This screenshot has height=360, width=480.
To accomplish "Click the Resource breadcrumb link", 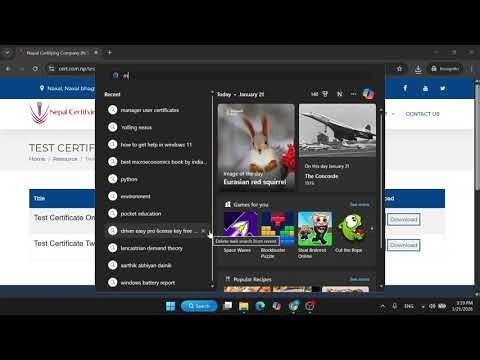I will (65, 159).
